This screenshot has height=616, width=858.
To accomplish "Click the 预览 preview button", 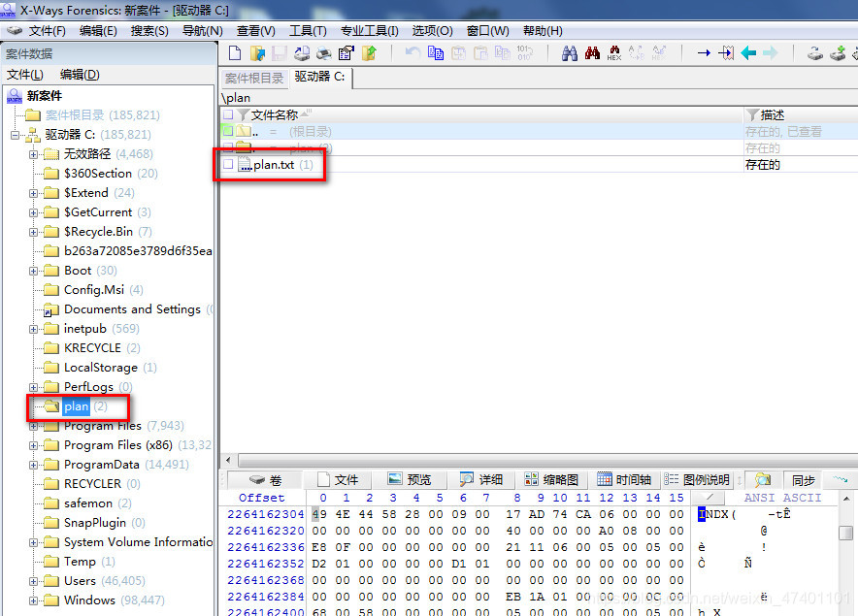I will pyautogui.click(x=410, y=480).
